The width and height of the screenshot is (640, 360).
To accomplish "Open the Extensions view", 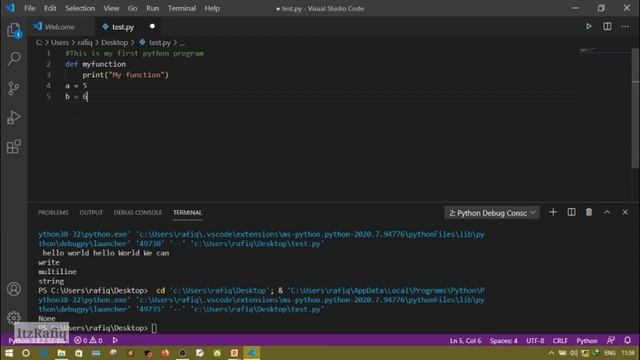I will coord(13,147).
